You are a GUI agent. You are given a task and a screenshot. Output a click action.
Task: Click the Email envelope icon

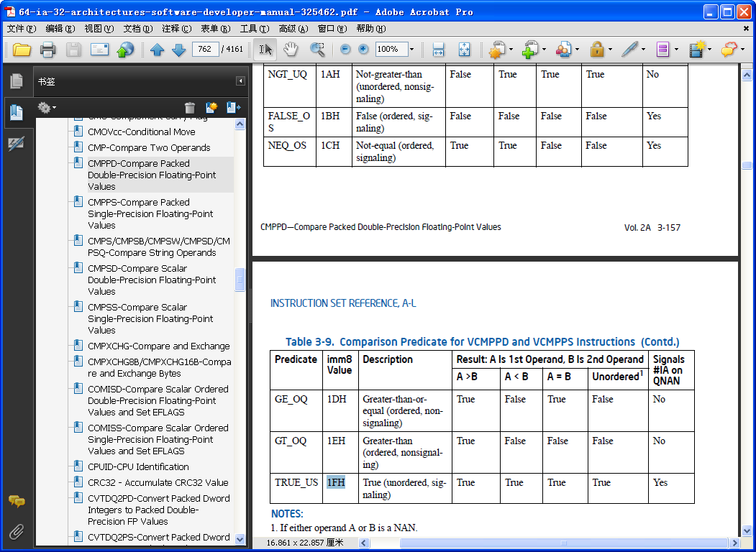(x=99, y=50)
